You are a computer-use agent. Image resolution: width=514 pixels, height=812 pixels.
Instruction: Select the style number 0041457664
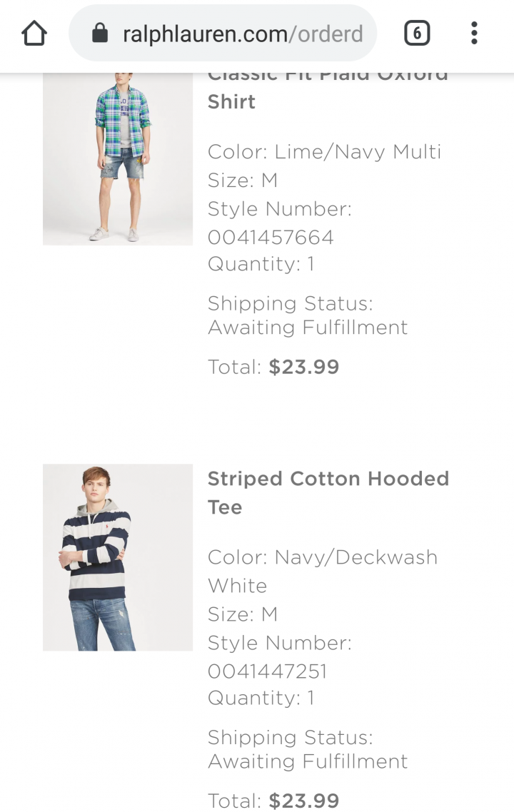pos(271,237)
